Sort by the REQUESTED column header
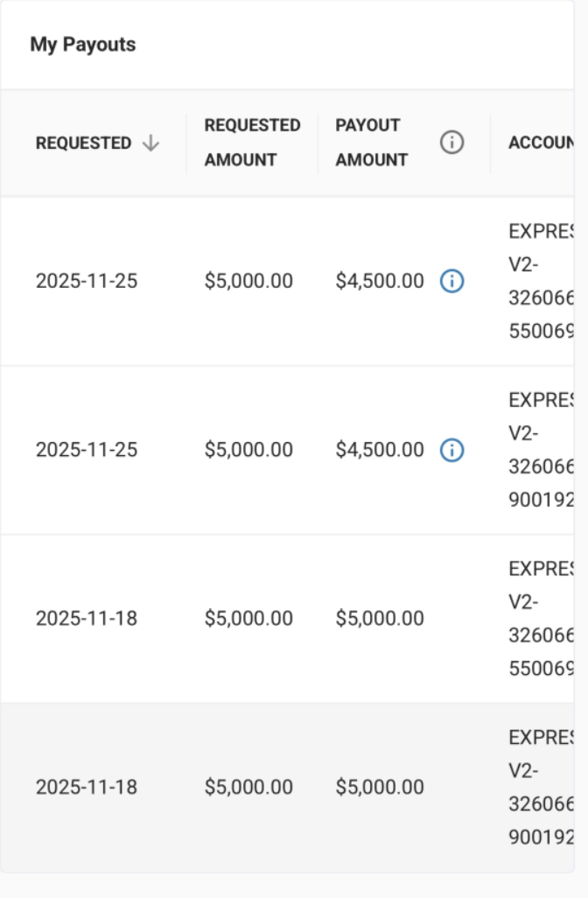The width and height of the screenshot is (588, 898). [x=84, y=144]
